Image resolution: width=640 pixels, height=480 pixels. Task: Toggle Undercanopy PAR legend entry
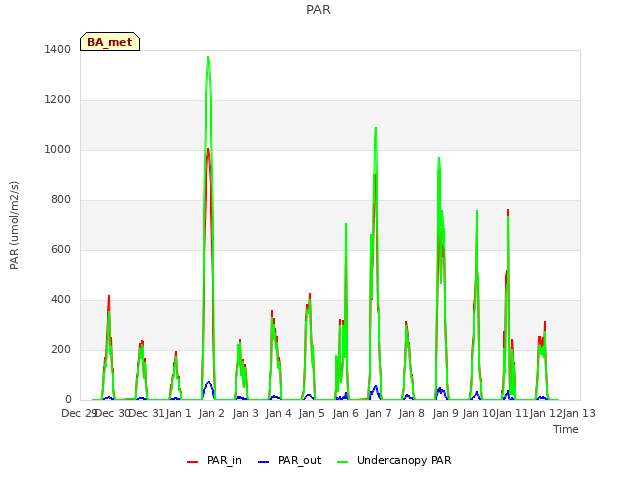pos(394,460)
